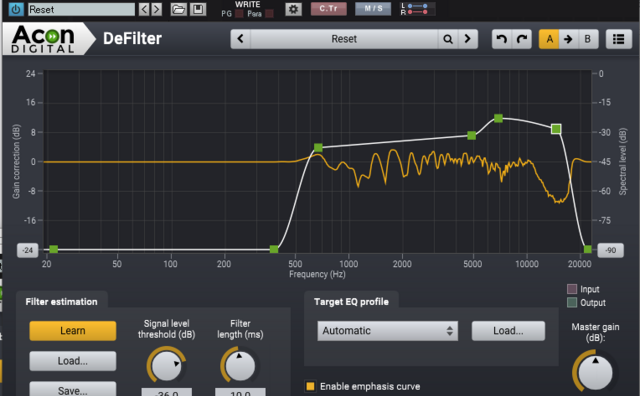Select curve node near 400 Hz
The width and height of the screenshot is (640, 396).
coord(274,249)
